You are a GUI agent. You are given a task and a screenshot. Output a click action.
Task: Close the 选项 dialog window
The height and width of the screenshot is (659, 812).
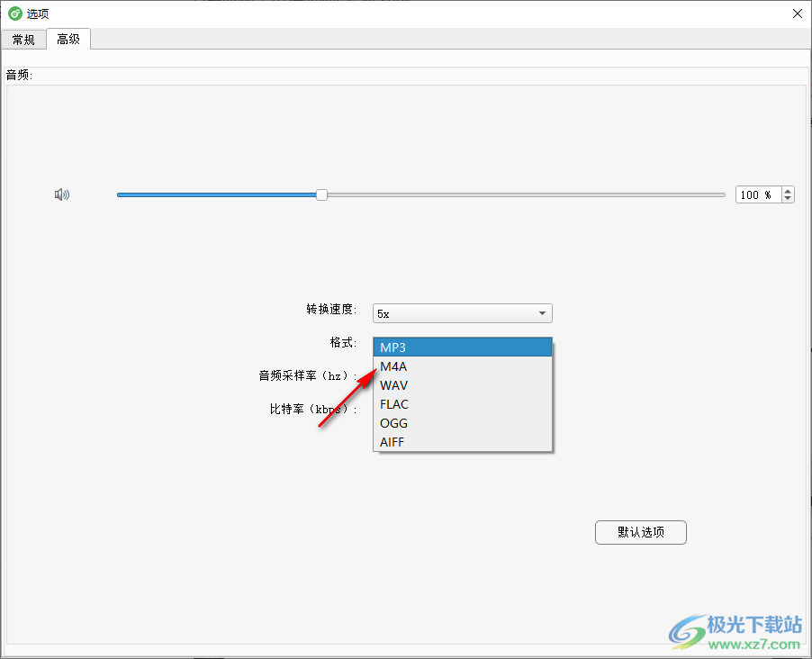coord(798,14)
